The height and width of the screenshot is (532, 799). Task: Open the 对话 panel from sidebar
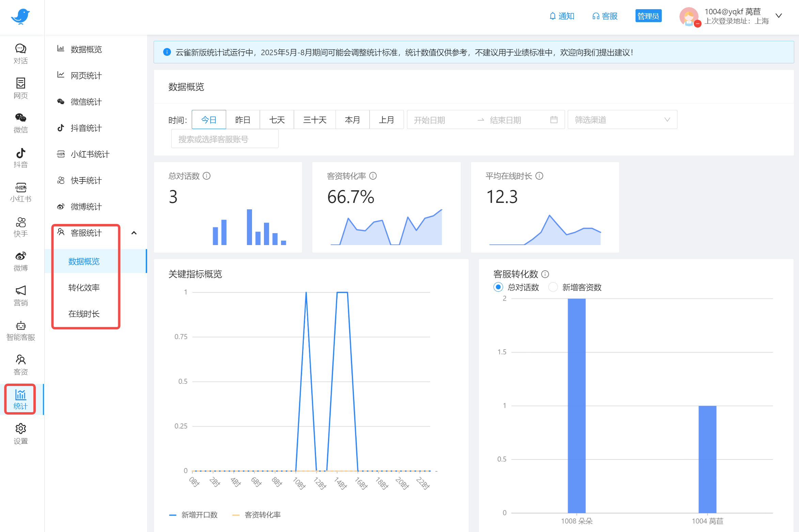(x=20, y=53)
